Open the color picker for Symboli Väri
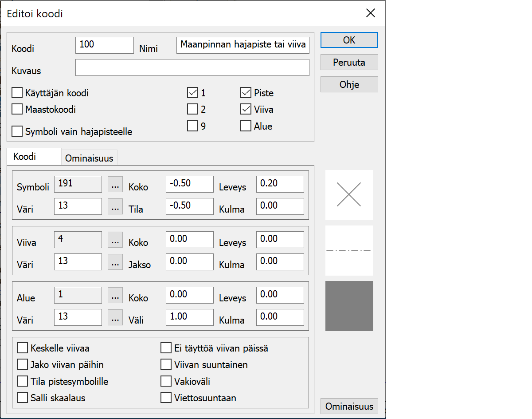The width and height of the screenshot is (532, 419). coord(115,206)
